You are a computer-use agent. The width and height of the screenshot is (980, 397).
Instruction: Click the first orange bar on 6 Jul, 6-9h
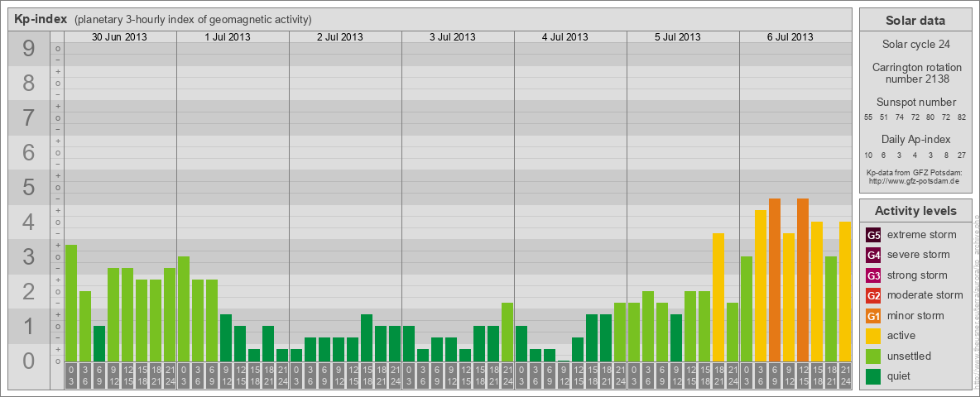point(775,280)
